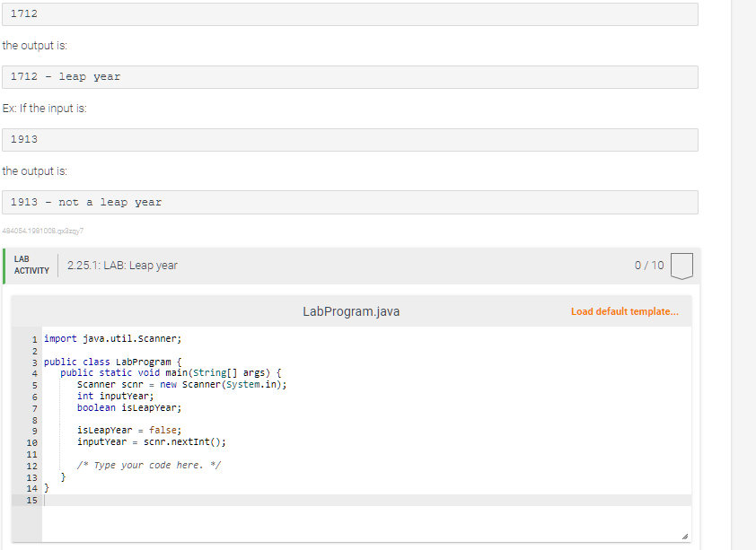This screenshot has height=550, width=756.
Task: Click the shield score icon beside 0/10
Action: coord(681,265)
